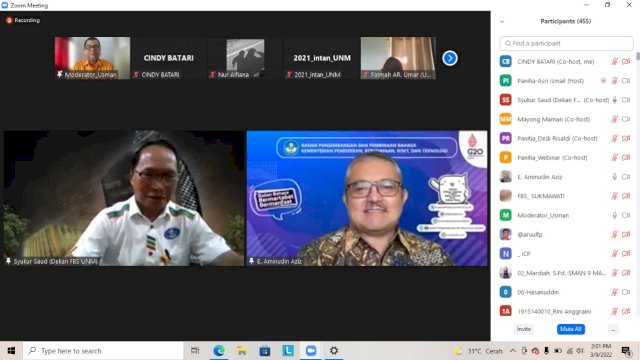The image size is (640, 360).
Task: Click the taskbar search box
Action: click(103, 351)
